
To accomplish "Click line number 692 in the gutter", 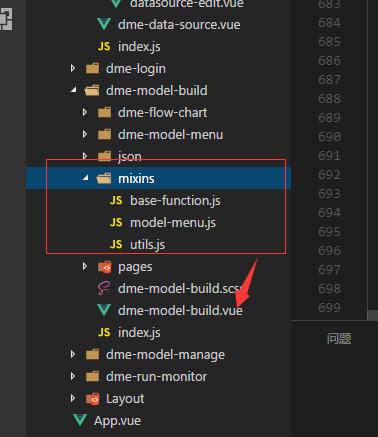I will click(329, 175).
